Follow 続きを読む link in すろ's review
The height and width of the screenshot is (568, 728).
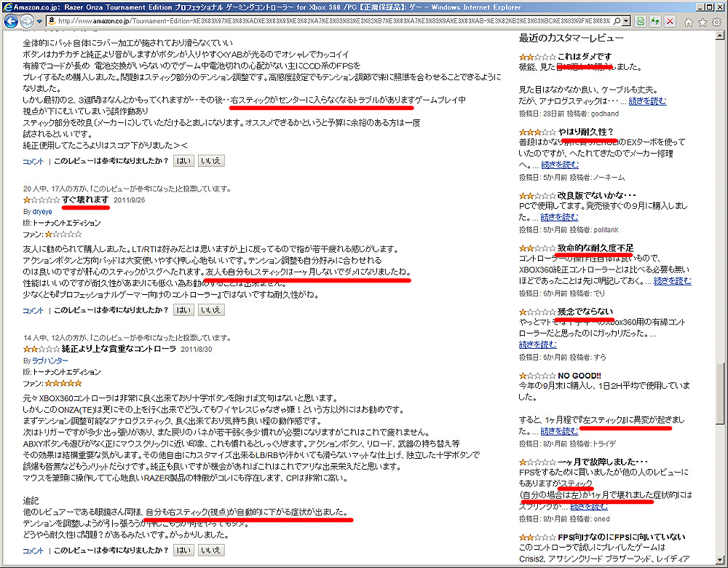tap(538, 344)
